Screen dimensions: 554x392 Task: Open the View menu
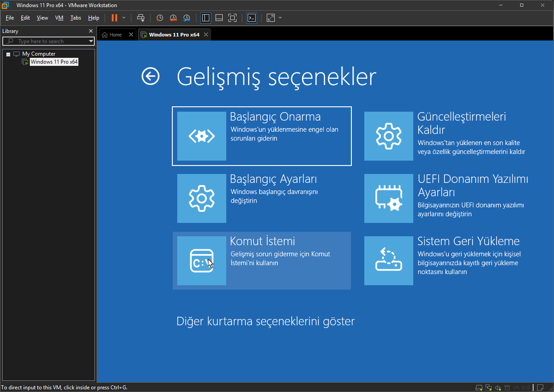[x=42, y=18]
